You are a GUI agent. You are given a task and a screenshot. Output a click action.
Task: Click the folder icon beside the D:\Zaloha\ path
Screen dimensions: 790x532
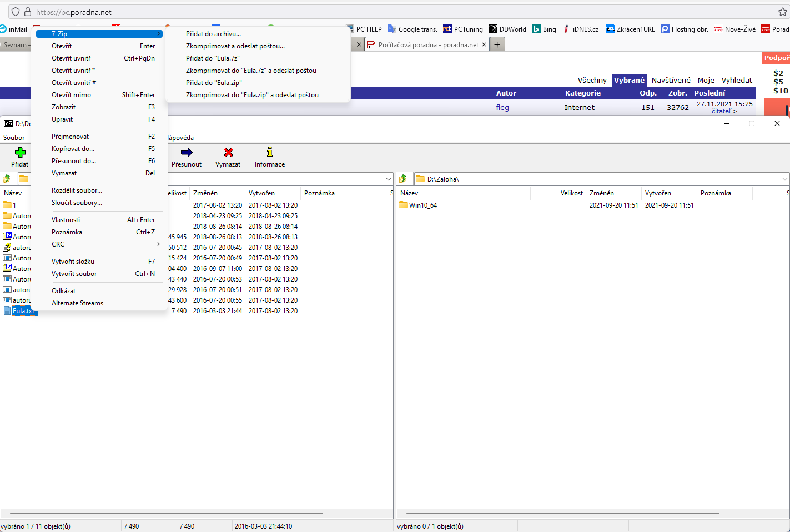tap(420, 179)
